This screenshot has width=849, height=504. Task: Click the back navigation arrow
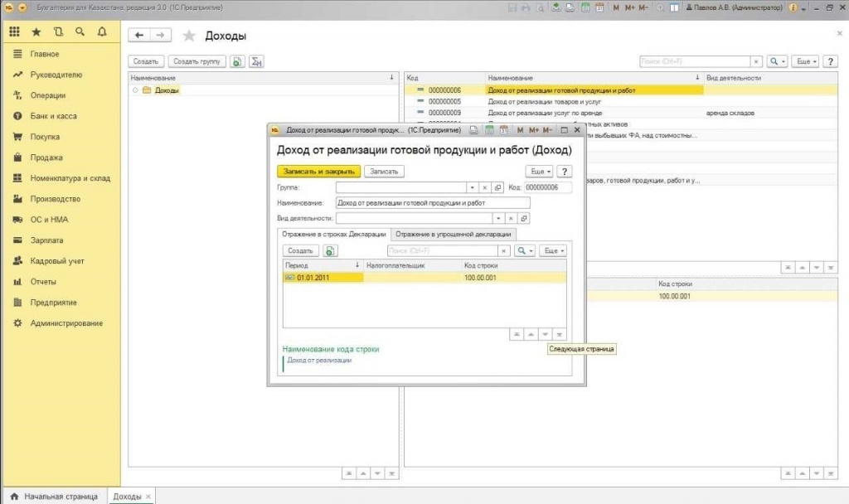click(139, 36)
